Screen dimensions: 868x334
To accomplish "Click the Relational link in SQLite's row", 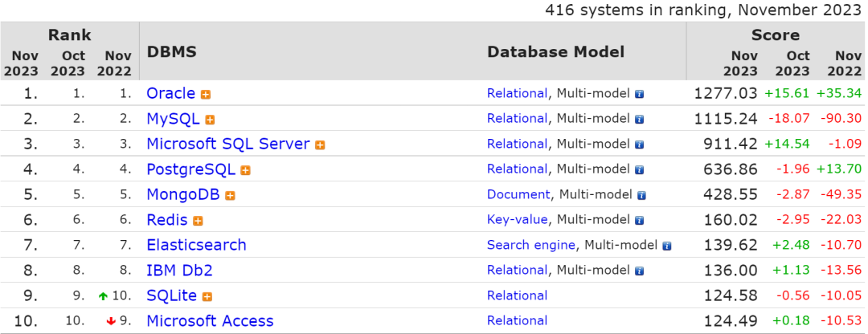I will click(x=517, y=295).
